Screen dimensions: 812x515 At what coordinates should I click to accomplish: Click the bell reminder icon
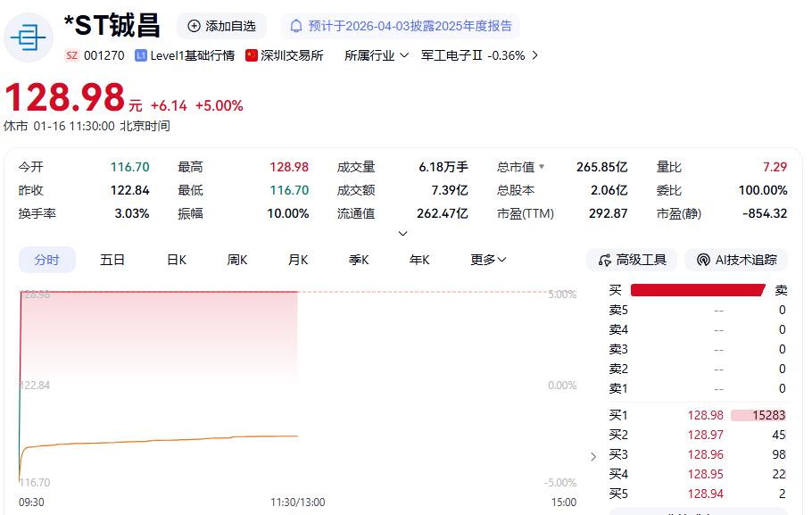tap(296, 26)
